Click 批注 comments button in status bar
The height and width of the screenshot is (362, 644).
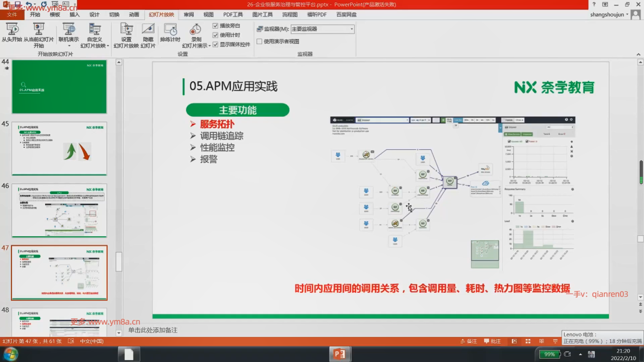(492, 341)
